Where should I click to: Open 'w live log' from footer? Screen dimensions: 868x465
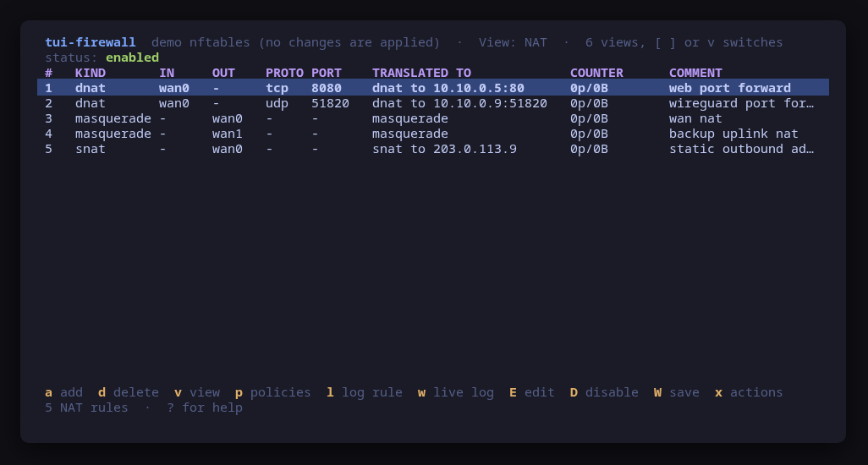pos(456,392)
